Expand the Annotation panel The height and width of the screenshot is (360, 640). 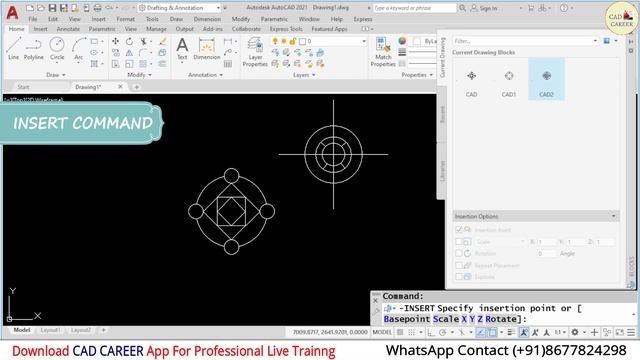[x=205, y=75]
